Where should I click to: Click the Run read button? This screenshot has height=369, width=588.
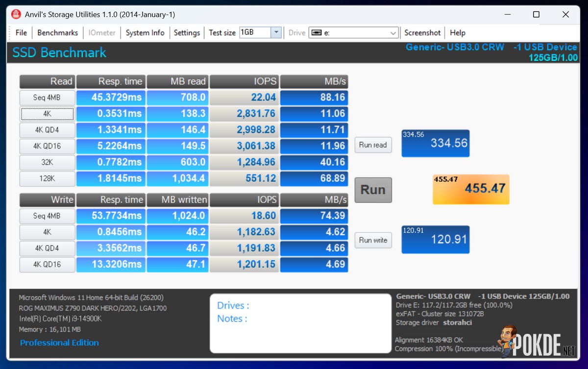point(373,145)
